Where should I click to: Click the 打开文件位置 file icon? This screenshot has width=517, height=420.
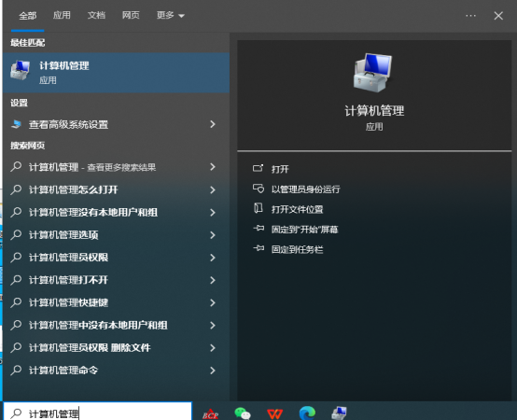(x=258, y=208)
